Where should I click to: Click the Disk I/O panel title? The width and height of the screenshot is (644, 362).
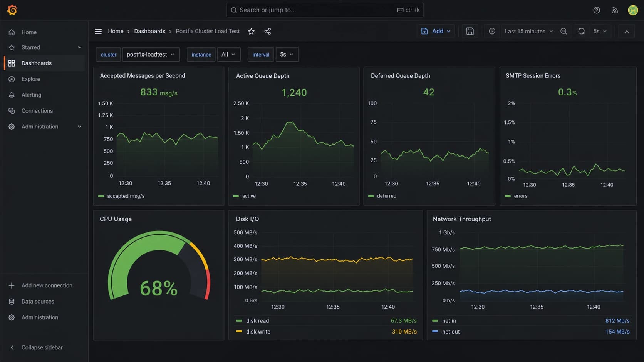247,219
